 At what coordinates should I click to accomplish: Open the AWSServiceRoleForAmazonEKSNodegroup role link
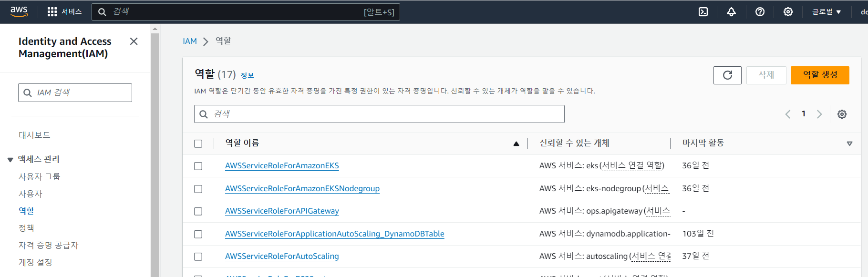[x=302, y=188]
